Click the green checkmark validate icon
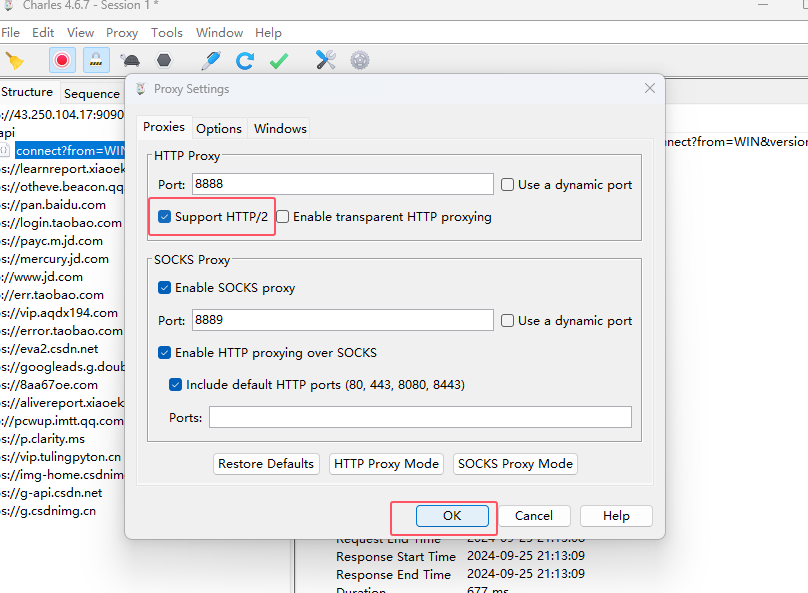The image size is (808, 593). (x=279, y=61)
